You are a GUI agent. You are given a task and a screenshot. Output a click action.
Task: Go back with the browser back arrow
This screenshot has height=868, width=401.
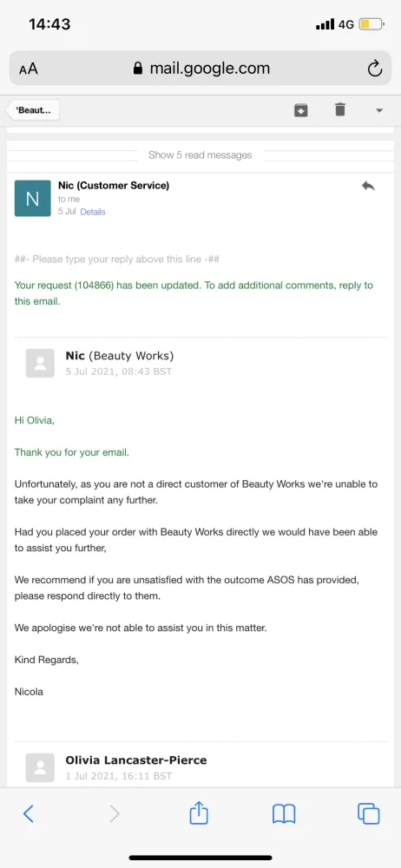pos(29,814)
